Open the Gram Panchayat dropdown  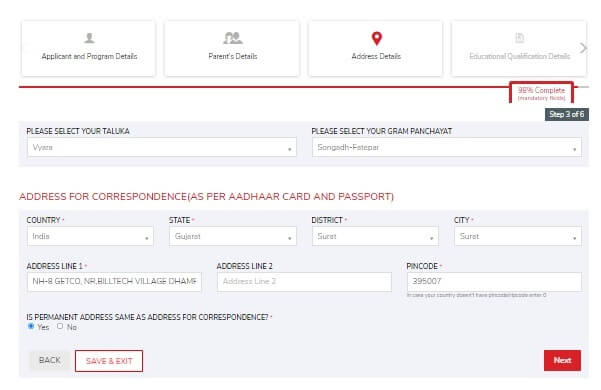(447, 147)
